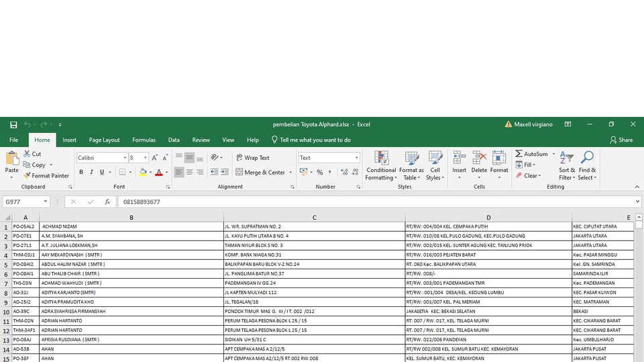644x362 pixels.
Task: Toggle Italic formatting
Action: [x=91, y=173]
